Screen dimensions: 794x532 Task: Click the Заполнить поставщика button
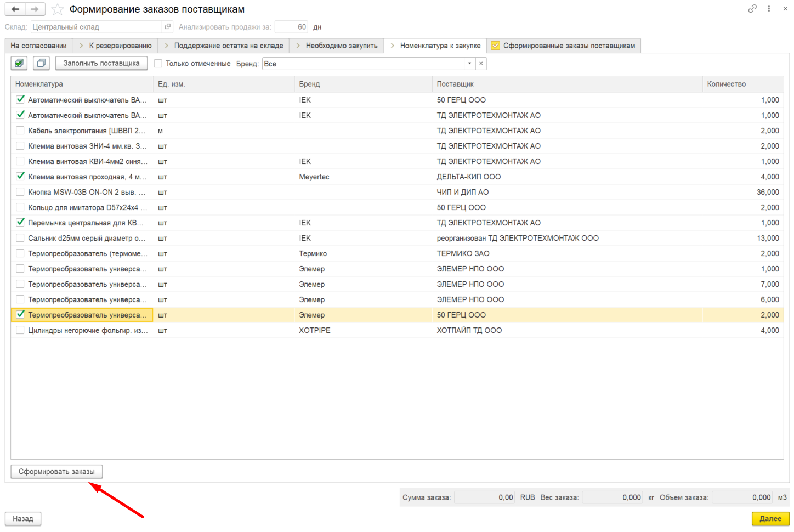pyautogui.click(x=101, y=63)
